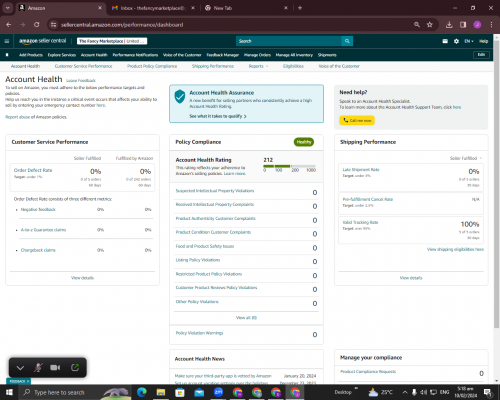This screenshot has width=500, height=400.
Task: Click the site info icon in the address bar
Action: [53, 25]
